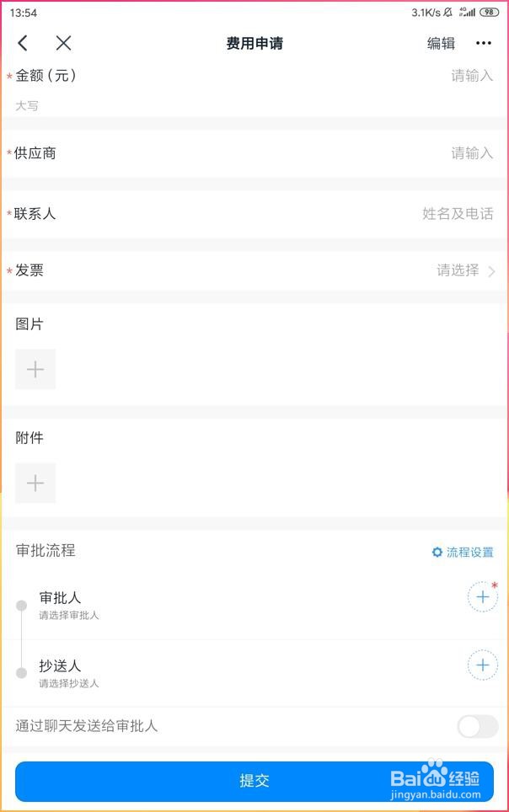
Task: Add an approver with the 审批人 plus icon
Action: pyautogui.click(x=482, y=597)
